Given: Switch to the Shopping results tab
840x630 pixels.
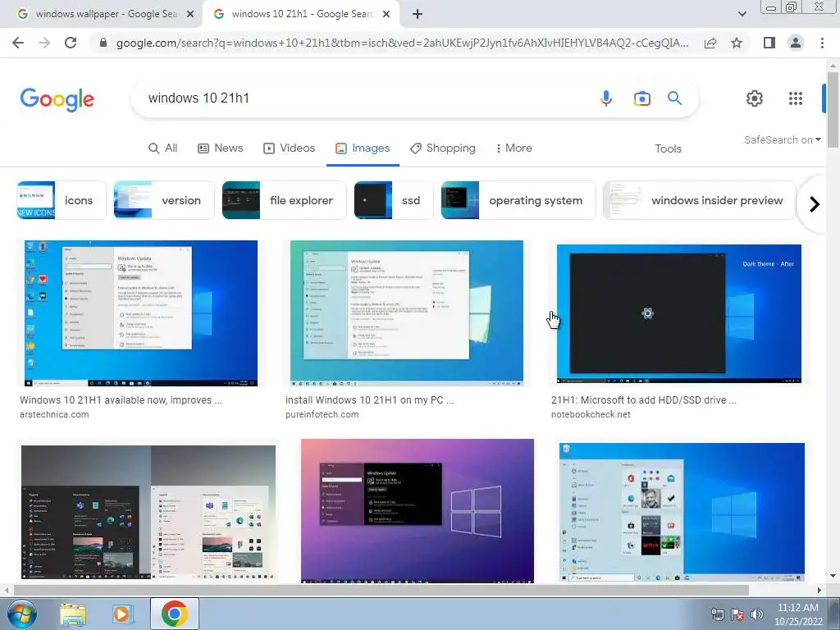Looking at the screenshot, I should [x=442, y=148].
